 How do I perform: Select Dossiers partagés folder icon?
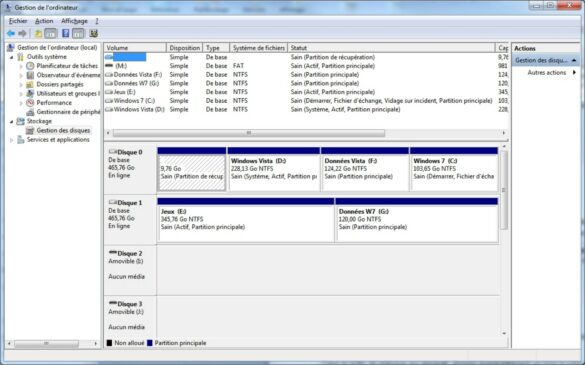pyautogui.click(x=30, y=84)
